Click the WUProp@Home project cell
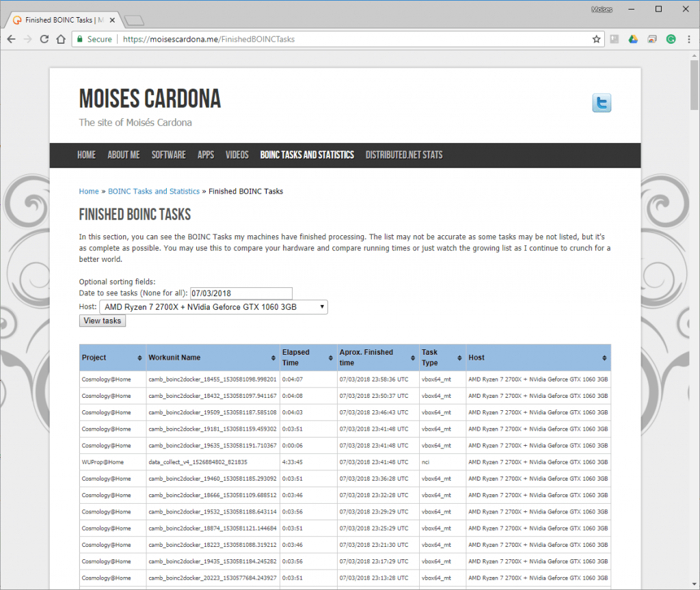700x590 pixels. (x=113, y=462)
